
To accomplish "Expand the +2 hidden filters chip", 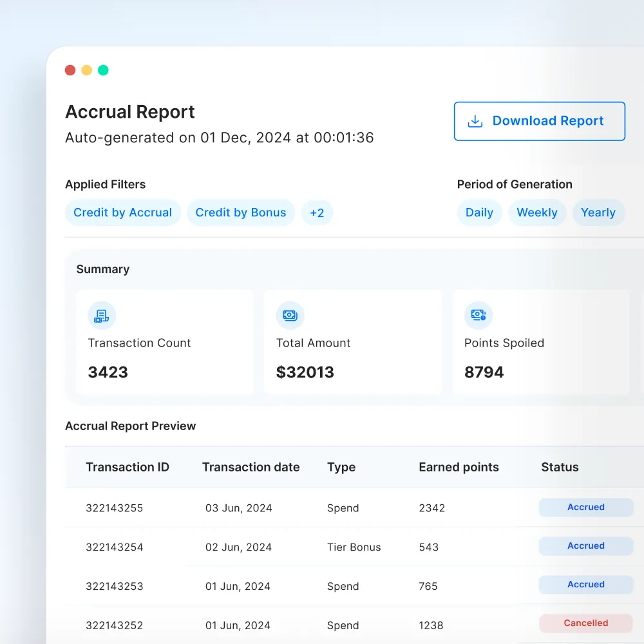I will pos(317,213).
